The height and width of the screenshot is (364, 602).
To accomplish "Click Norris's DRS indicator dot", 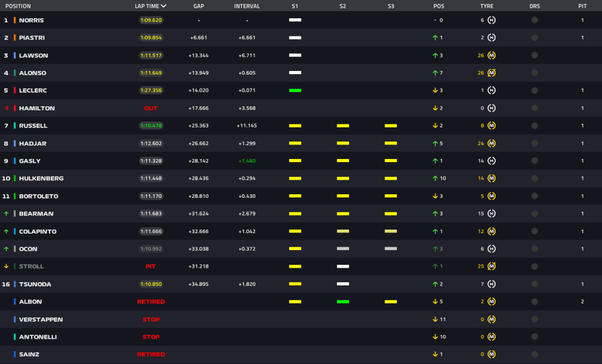I will point(534,20).
